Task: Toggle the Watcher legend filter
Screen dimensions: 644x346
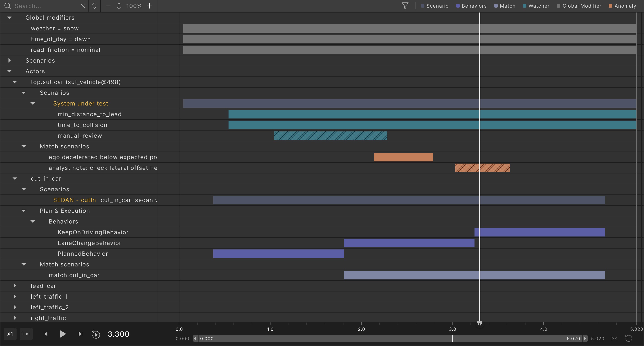Action: click(x=536, y=6)
